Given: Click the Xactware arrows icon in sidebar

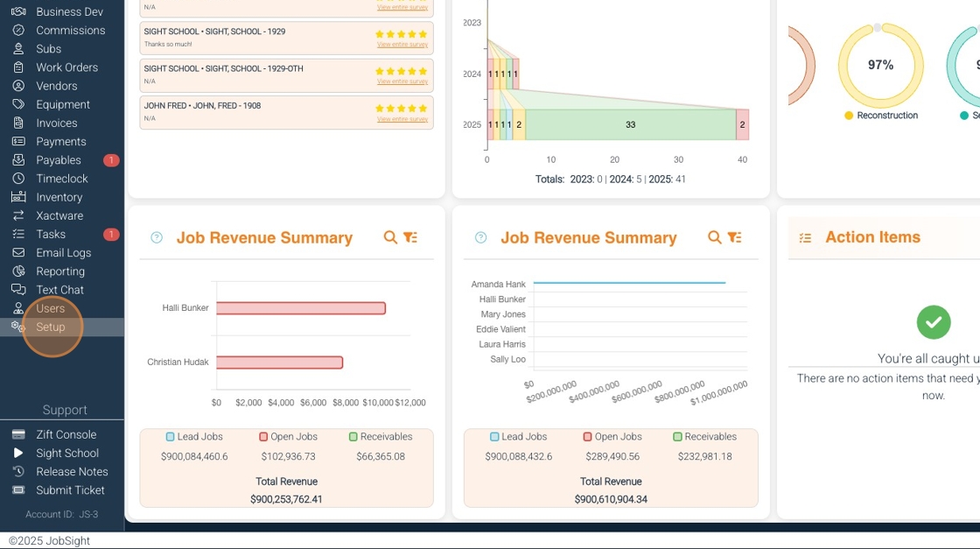Looking at the screenshot, I should (18, 215).
